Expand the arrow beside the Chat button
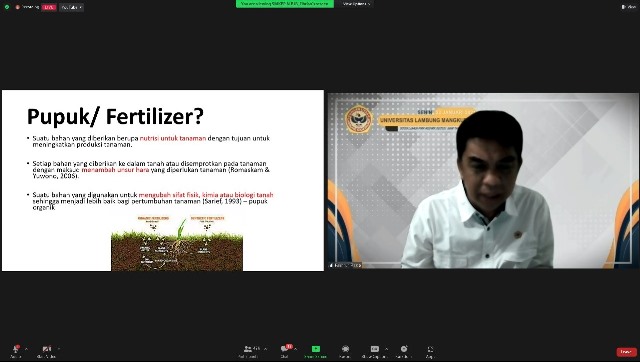The width and height of the screenshot is (640, 362). click(x=295, y=349)
